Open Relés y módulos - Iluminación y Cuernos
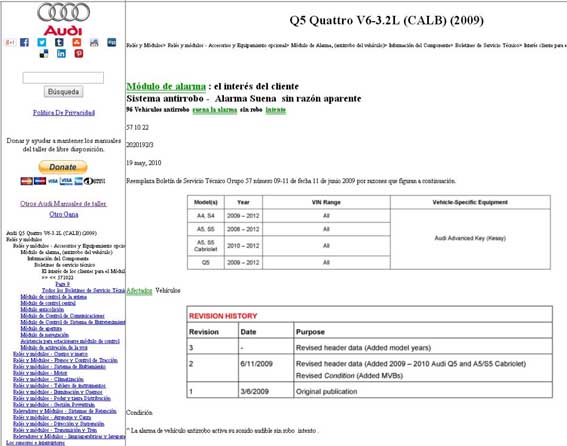 tap(58, 392)
